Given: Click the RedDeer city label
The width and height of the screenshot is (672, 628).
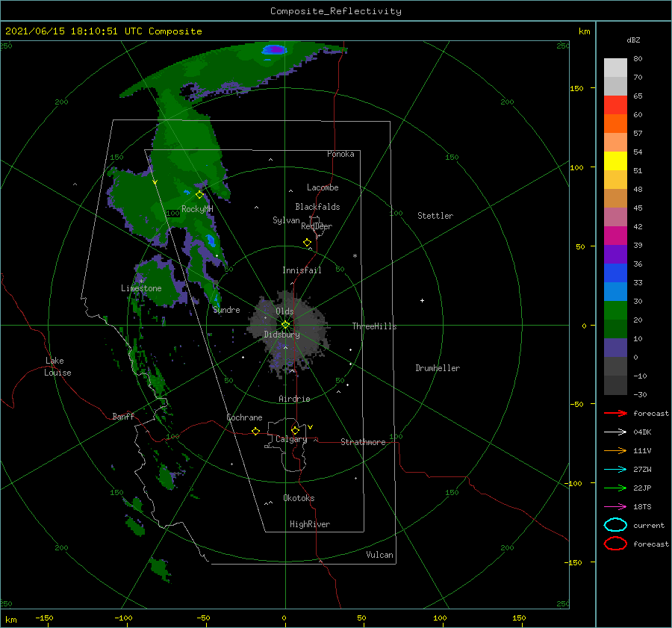Looking at the screenshot, I should [317, 226].
